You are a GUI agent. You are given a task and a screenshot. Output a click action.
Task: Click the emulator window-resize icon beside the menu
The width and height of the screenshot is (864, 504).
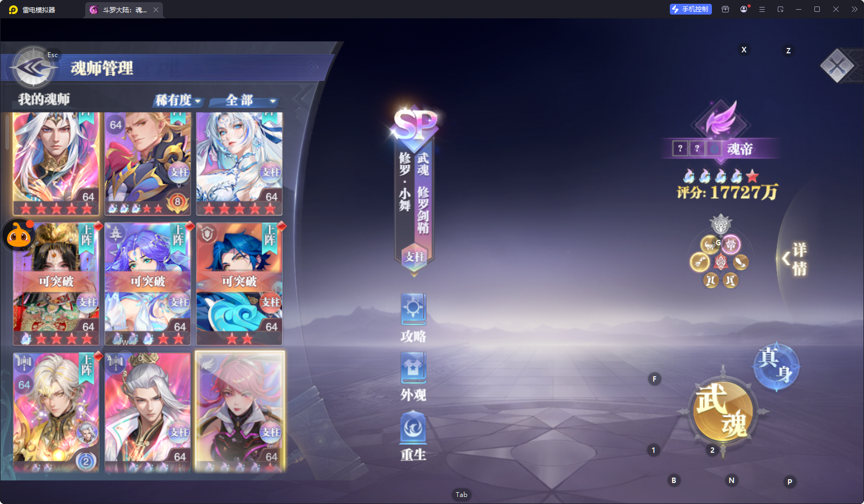780,9
